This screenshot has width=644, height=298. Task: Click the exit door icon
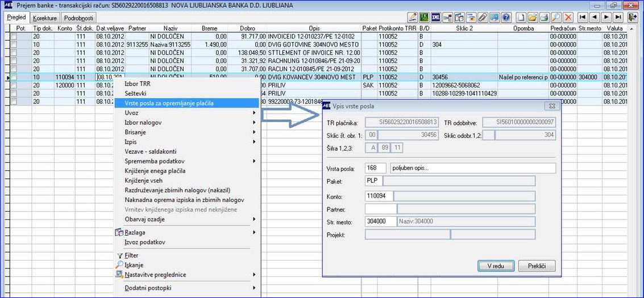click(x=632, y=17)
